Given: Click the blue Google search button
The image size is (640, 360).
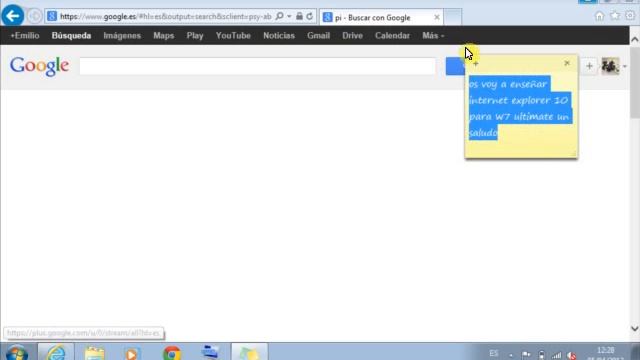Looking at the screenshot, I should point(455,66).
